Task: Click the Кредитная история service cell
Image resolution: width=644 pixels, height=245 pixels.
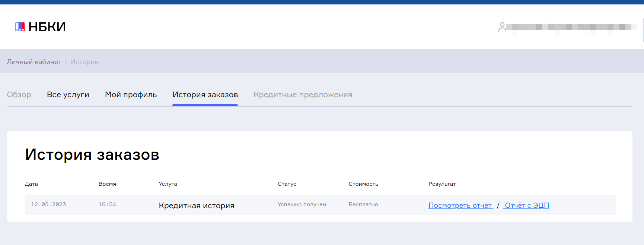Action: pyautogui.click(x=197, y=206)
